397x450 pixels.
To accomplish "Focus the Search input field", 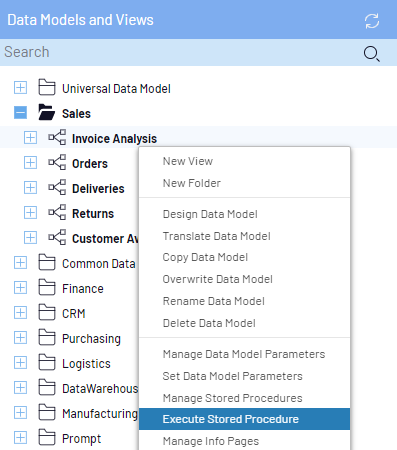I will 180,52.
